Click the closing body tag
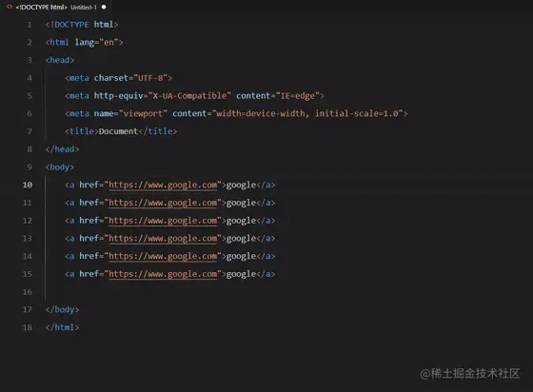Screen dimensions: 533x392 [x=62, y=309]
